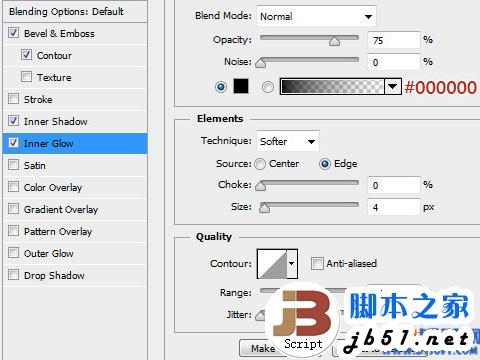Expand the Contour picker arrow
The image size is (480, 360).
pyautogui.click(x=292, y=264)
